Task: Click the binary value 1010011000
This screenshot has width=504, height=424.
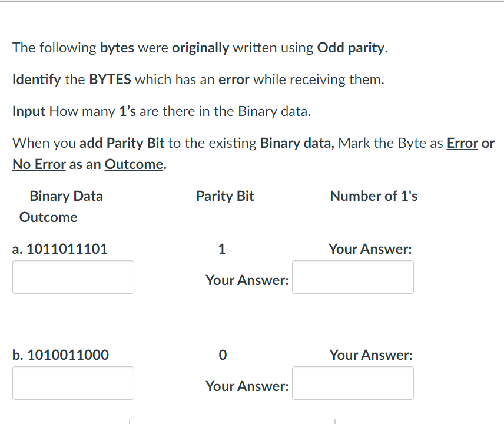Action: [x=67, y=355]
